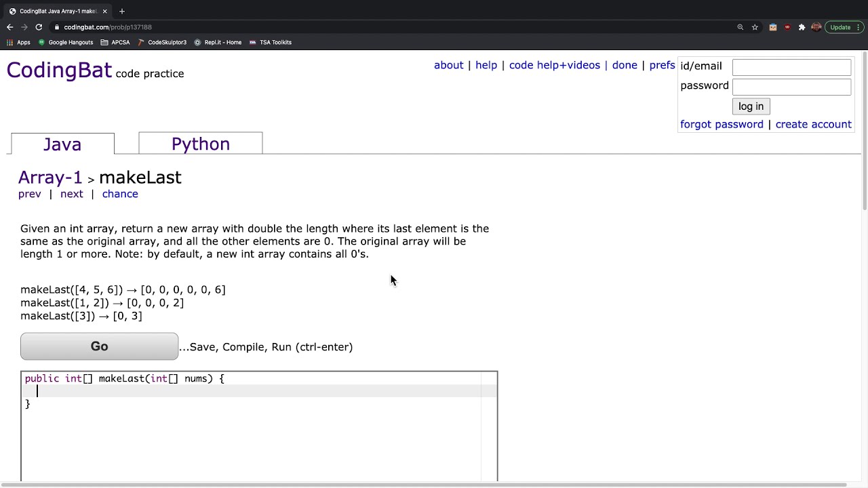Open the red shield extension
The width and height of the screenshot is (868, 488).
click(787, 27)
